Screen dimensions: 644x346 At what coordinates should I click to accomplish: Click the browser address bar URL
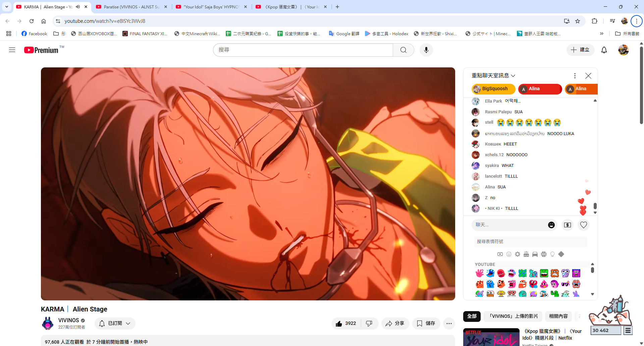[x=105, y=21]
